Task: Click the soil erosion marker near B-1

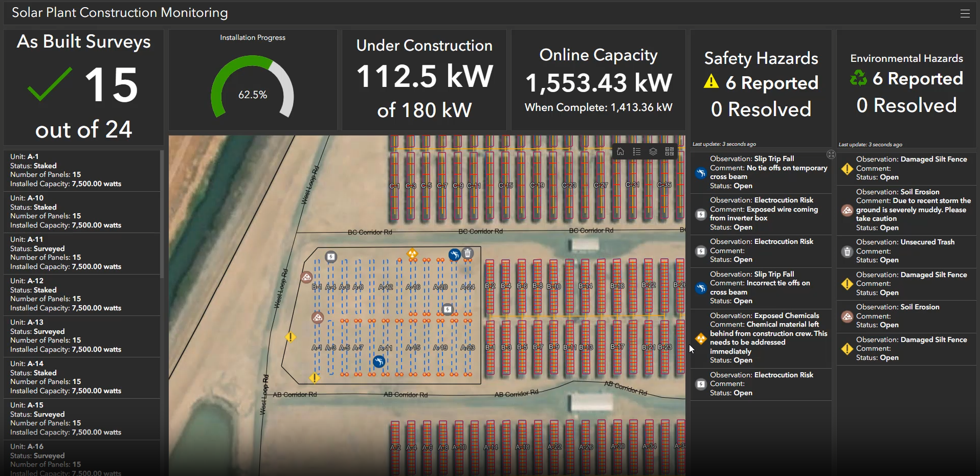Action: point(306,277)
